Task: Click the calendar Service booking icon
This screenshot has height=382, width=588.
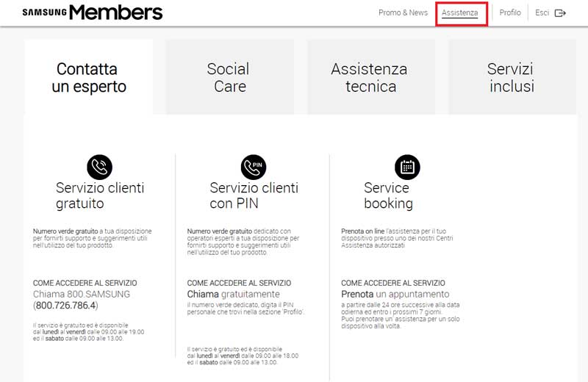Action: coord(407,167)
